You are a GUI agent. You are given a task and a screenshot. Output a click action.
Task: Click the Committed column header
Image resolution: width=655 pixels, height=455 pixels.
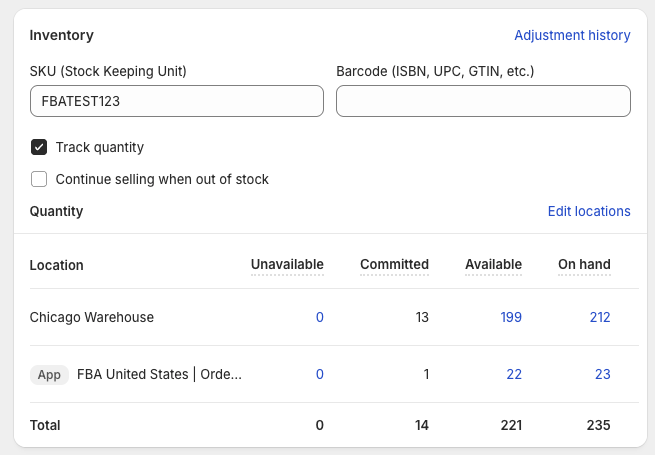coord(394,264)
